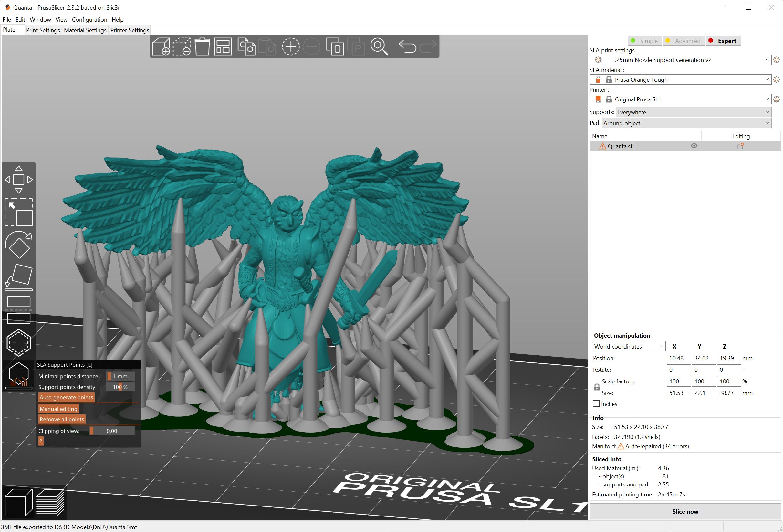Click the Quanta.stl editing icon

pyautogui.click(x=740, y=146)
